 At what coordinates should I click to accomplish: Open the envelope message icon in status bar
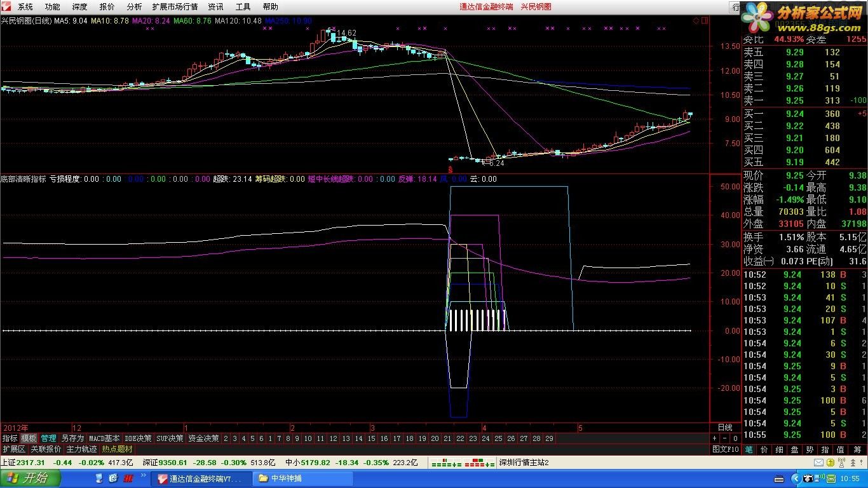pos(818,463)
